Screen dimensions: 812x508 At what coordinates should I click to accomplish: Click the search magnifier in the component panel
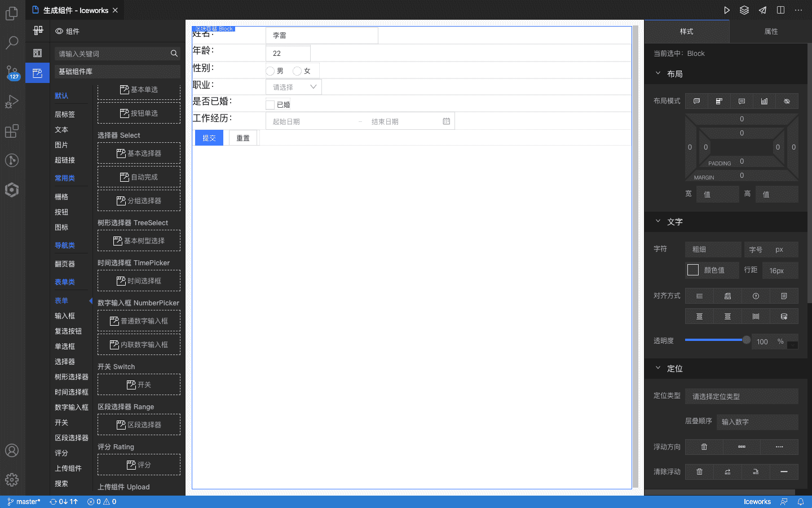click(174, 52)
